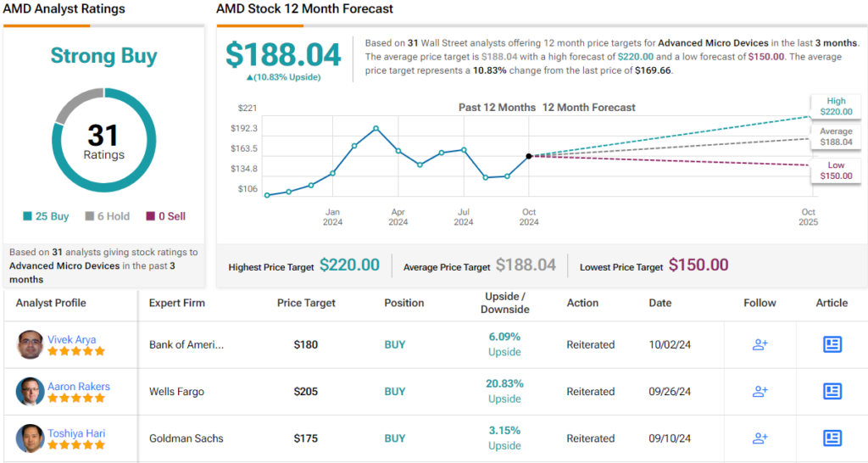Screen dimensions: 868x463
Task: Click the High $220.00 forecast label
Action: click(x=836, y=106)
